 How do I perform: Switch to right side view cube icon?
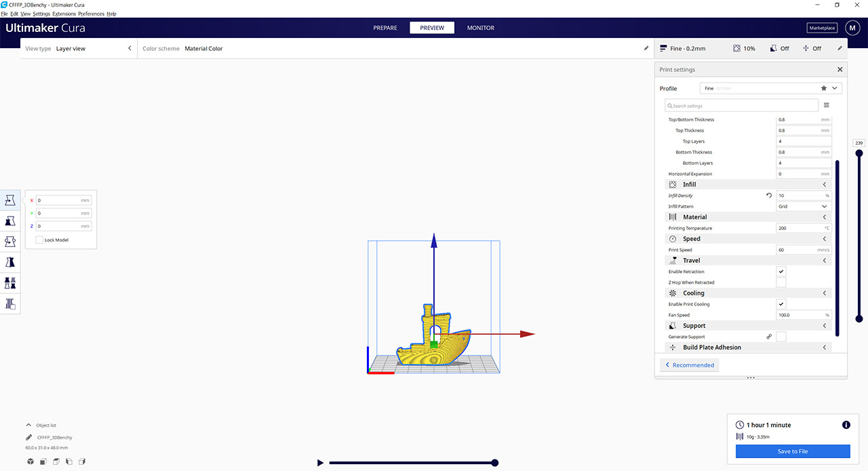click(x=82, y=461)
